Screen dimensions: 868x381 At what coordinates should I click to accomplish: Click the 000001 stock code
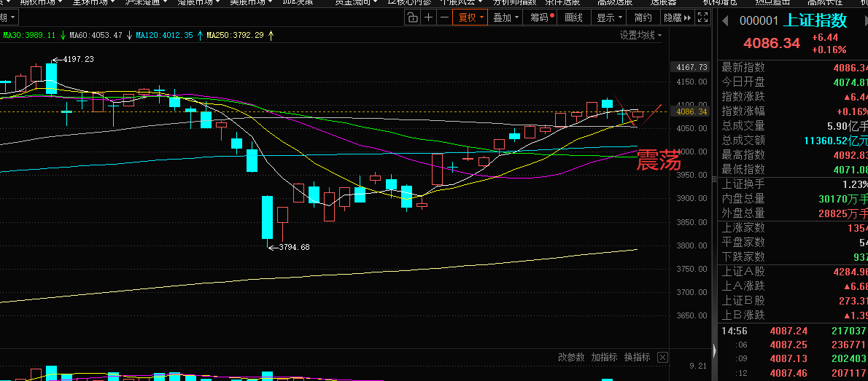pyautogui.click(x=759, y=21)
